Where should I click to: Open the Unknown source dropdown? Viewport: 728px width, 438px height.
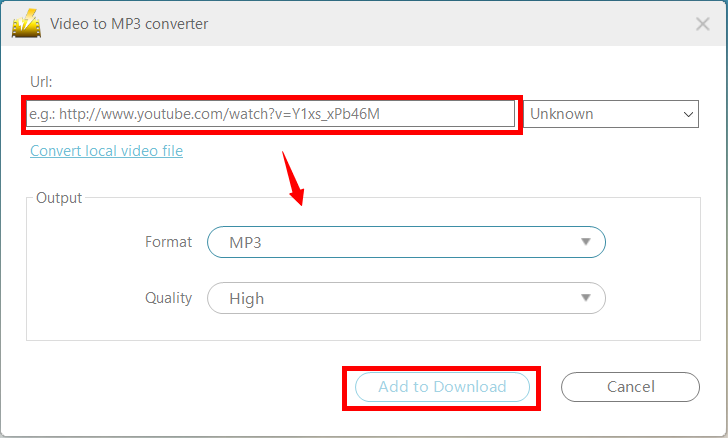(610, 114)
